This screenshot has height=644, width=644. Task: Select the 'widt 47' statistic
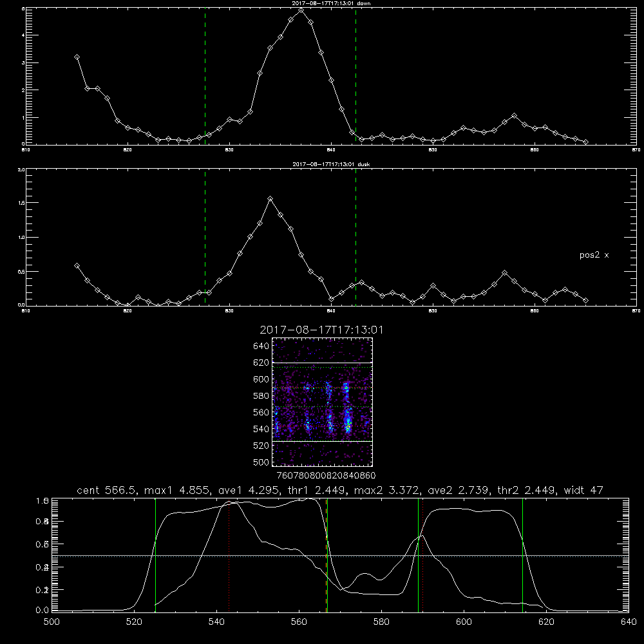click(583, 490)
